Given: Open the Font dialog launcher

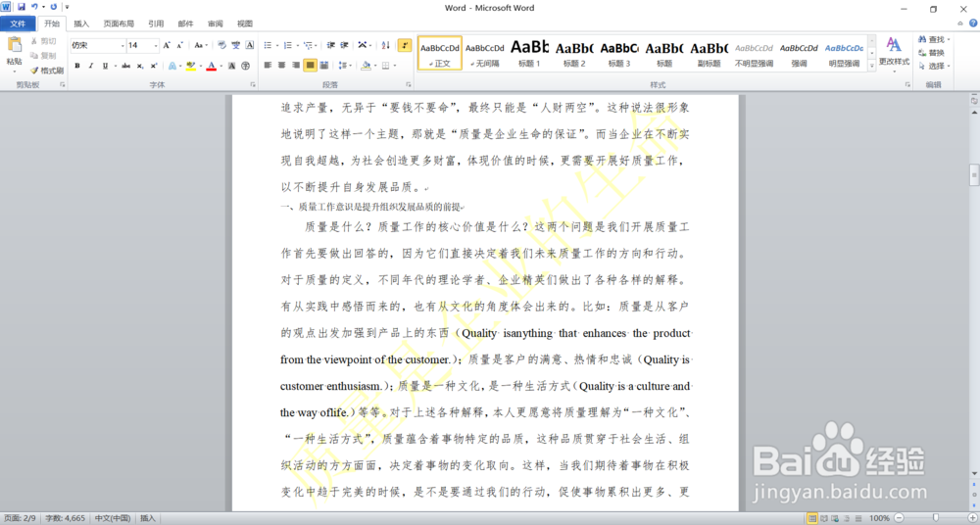Looking at the screenshot, I should click(253, 84).
